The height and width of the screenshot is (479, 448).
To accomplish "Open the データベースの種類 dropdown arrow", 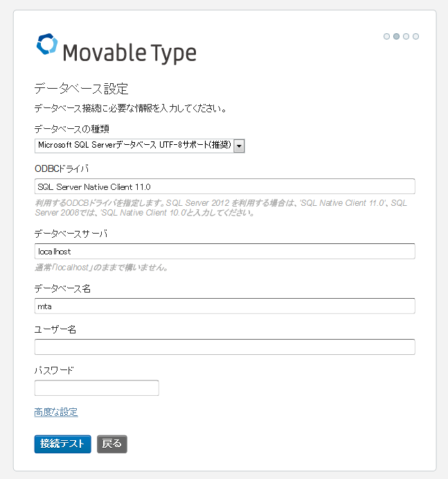I will [x=240, y=146].
